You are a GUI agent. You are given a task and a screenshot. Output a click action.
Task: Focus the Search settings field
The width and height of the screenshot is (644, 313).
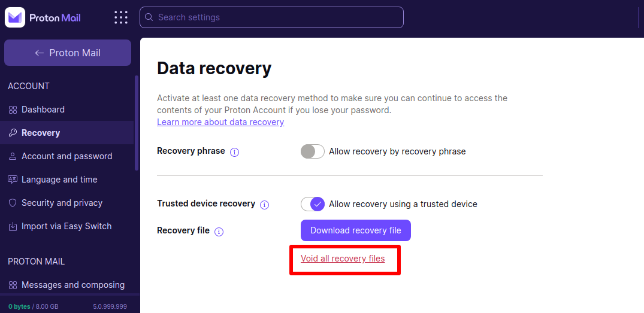point(271,17)
